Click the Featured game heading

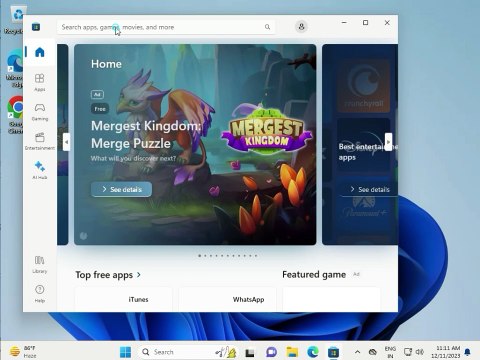pos(314,274)
